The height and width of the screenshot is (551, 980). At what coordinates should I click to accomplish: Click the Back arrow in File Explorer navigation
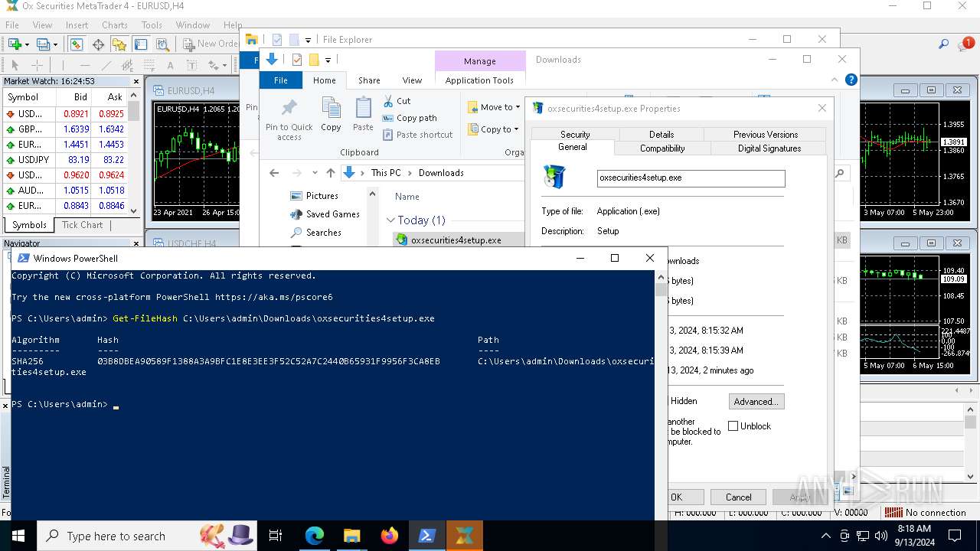tap(274, 173)
